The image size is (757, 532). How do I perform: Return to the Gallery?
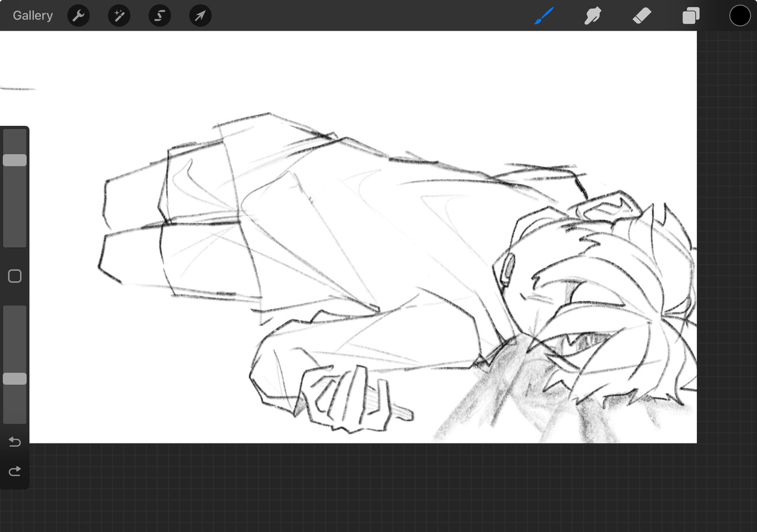33,15
